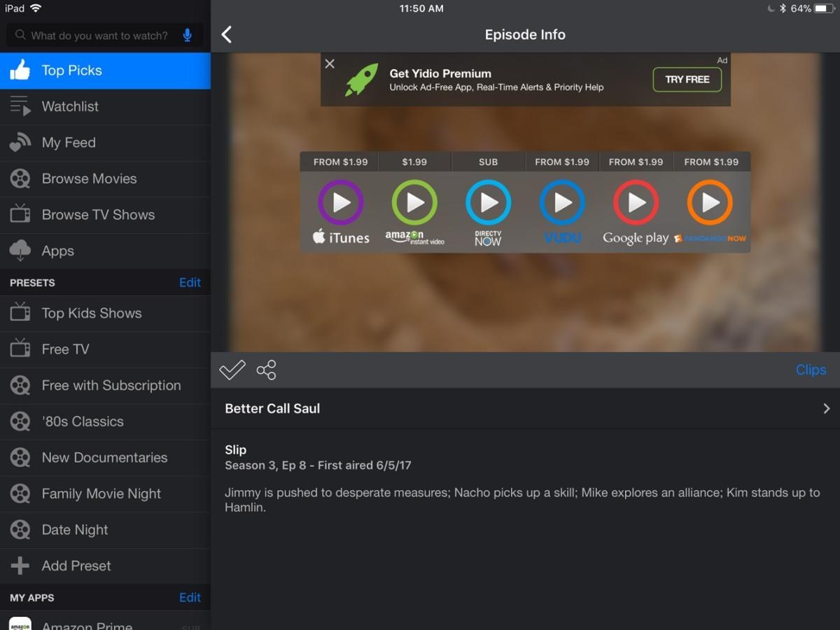Click the thumbs-up Top Picks icon
840x630 pixels.
[20, 70]
